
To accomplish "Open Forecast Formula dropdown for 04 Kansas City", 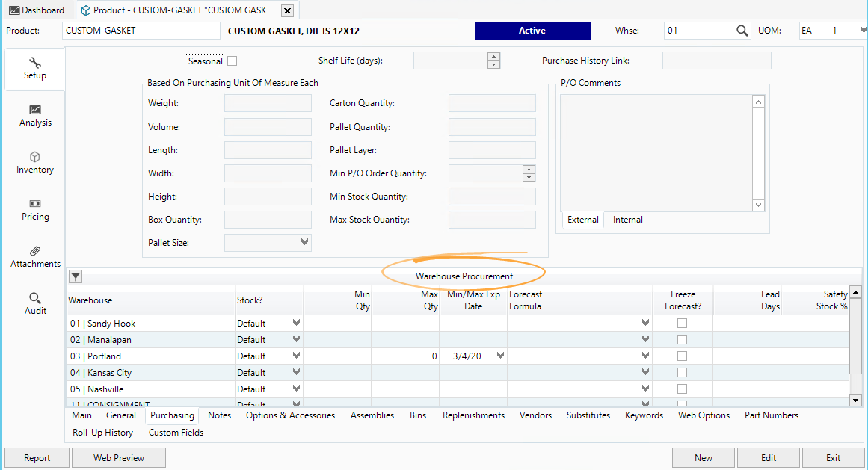I will pyautogui.click(x=645, y=373).
